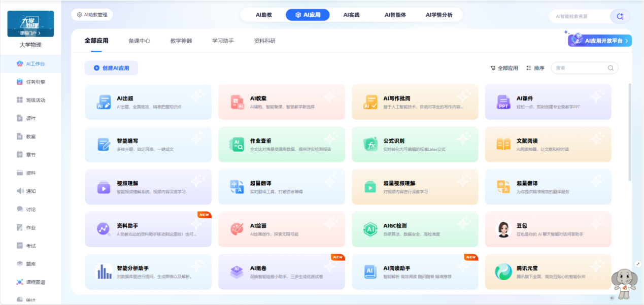Open the 排序 sort dropdown
This screenshot has width=644, height=305.
535,68
